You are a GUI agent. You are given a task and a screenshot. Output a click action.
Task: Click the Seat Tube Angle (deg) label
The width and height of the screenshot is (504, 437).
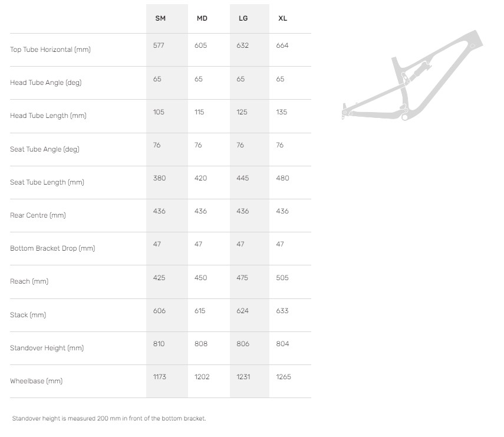click(44, 149)
